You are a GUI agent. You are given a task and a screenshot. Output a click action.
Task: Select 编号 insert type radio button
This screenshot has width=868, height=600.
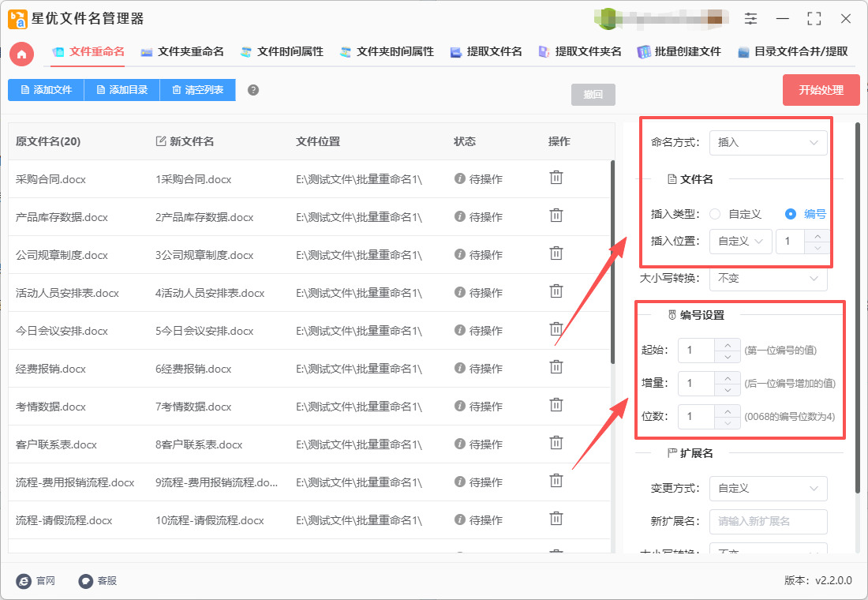(791, 214)
